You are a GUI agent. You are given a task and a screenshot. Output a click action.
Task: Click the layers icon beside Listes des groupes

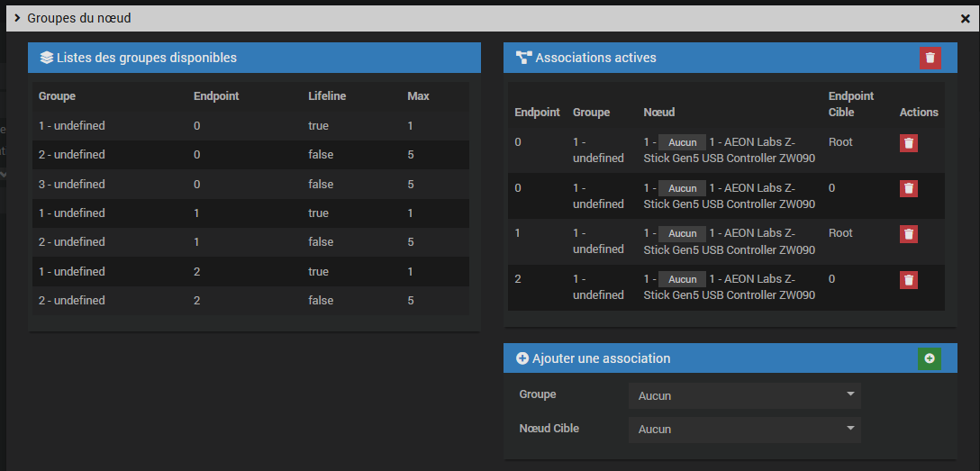[x=47, y=58]
